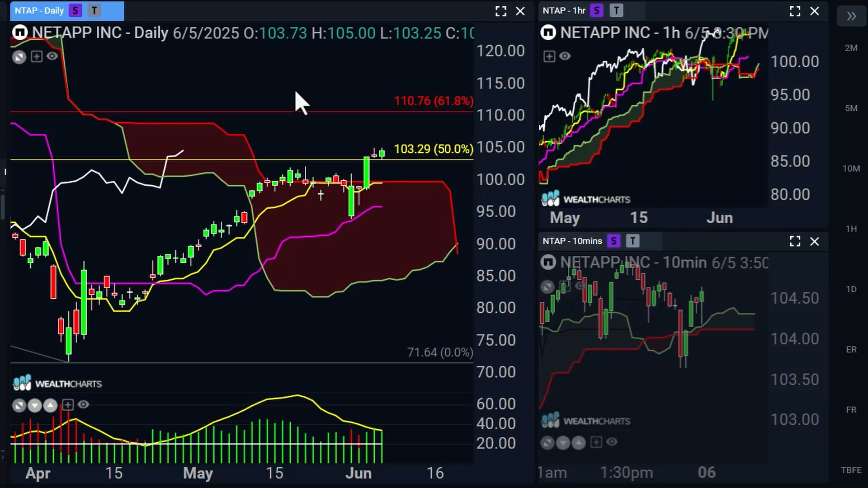Click NetApp logo in 10min chart header
Image resolution: width=868 pixels, height=488 pixels.
pyautogui.click(x=548, y=262)
